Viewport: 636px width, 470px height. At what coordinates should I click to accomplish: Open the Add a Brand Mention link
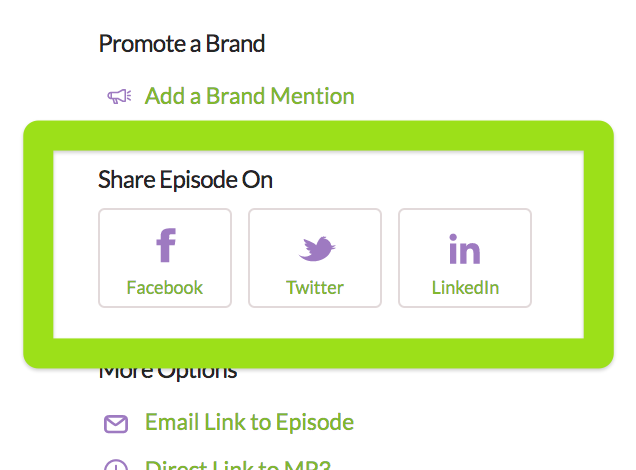click(x=249, y=96)
